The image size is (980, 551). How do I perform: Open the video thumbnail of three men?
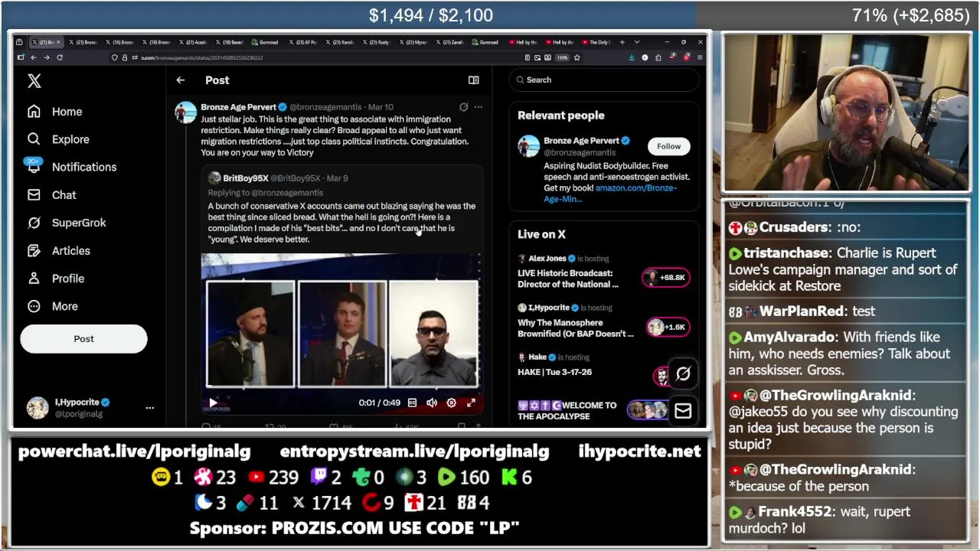click(x=341, y=334)
